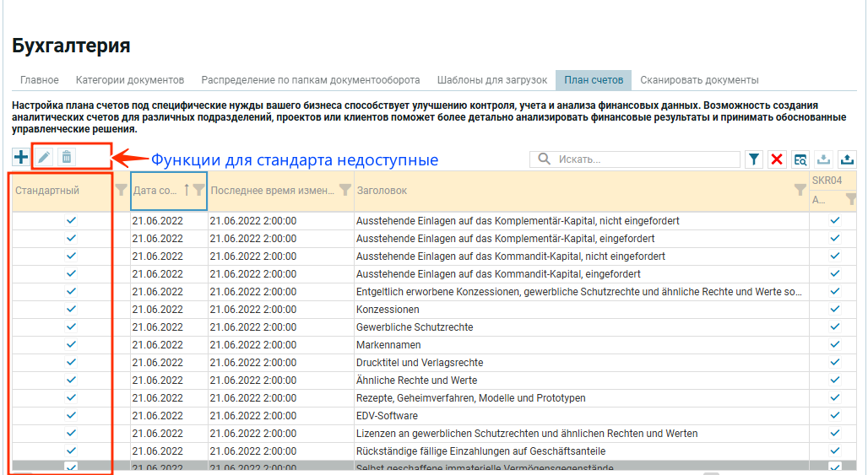Open the blue funnel filter tool
This screenshot has width=868, height=475.
tap(753, 159)
